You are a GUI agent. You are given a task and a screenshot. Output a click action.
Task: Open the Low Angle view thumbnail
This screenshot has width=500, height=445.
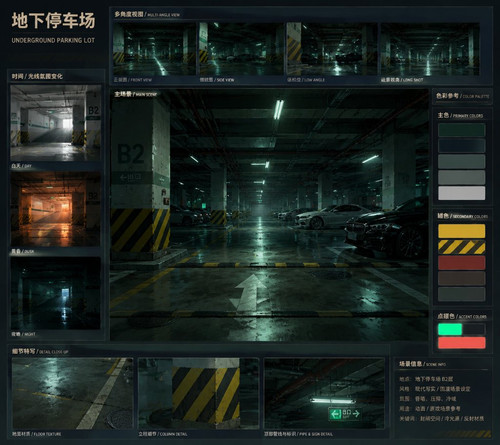(332, 49)
